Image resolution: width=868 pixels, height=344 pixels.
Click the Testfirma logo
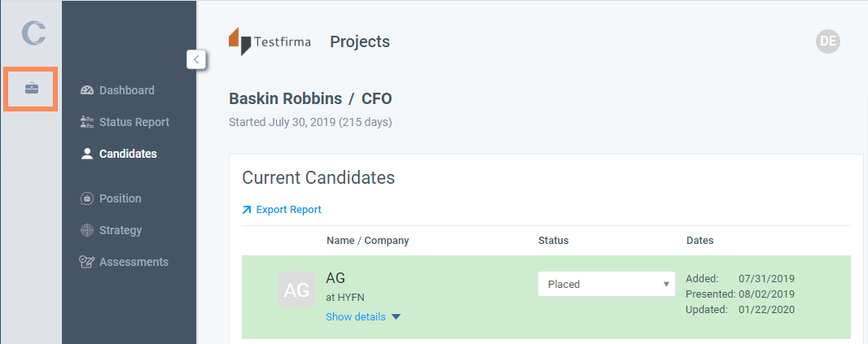click(270, 41)
